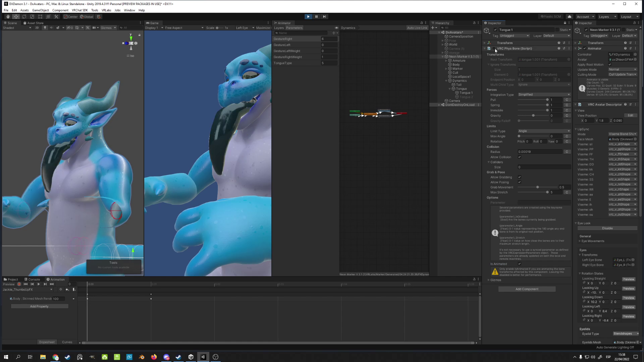Switch to the Asset Store tab

33,23
